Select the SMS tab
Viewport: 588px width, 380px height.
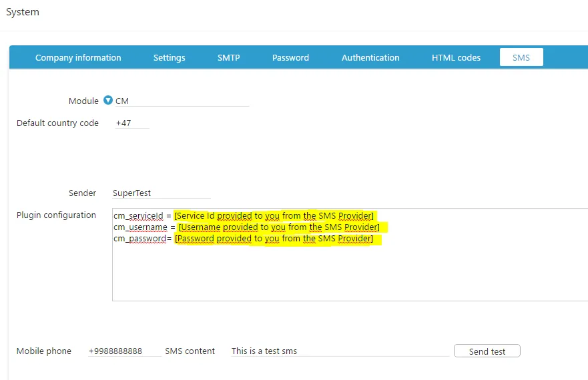coord(521,57)
